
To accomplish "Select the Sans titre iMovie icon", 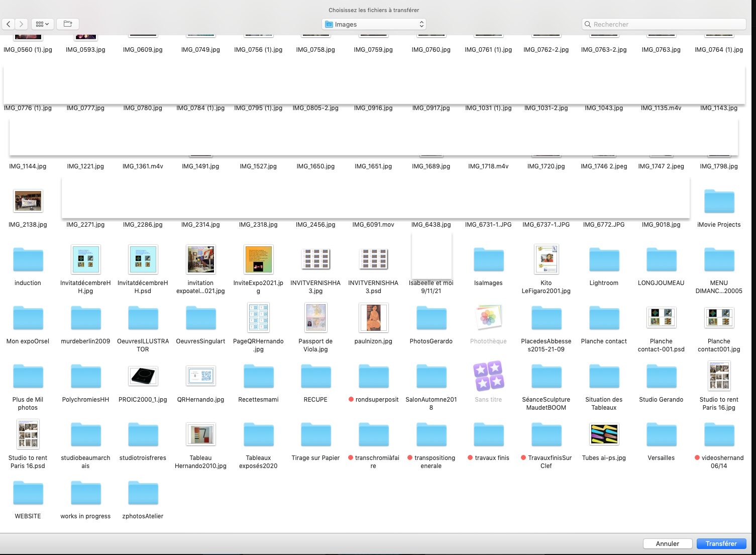I will 488,376.
